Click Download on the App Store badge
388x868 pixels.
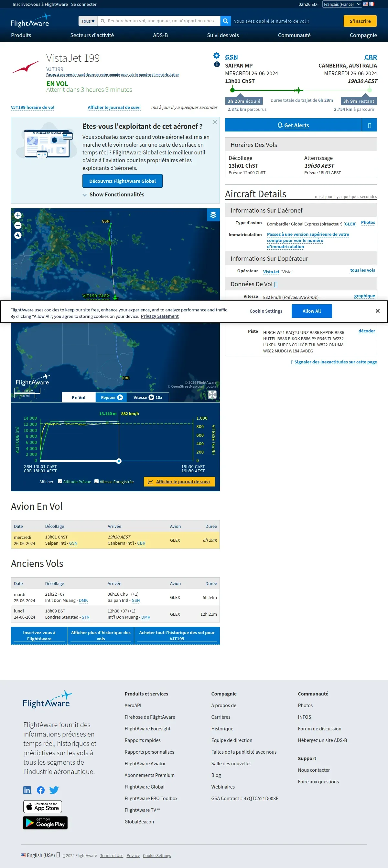pos(42,807)
